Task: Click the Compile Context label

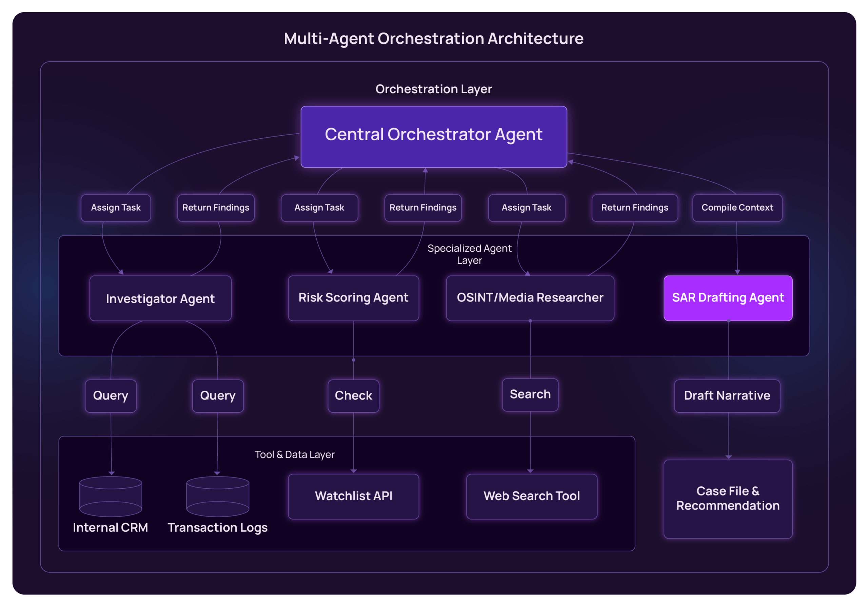Action: point(737,208)
